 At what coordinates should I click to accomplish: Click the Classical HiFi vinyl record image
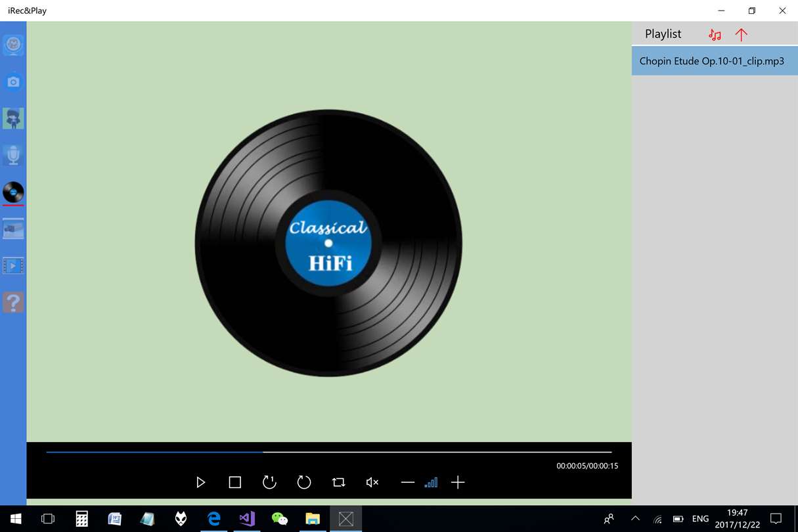(x=328, y=243)
